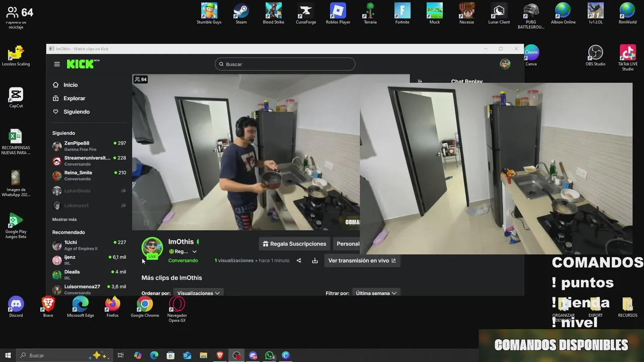Open File Explorer from taskbar

[203, 355]
